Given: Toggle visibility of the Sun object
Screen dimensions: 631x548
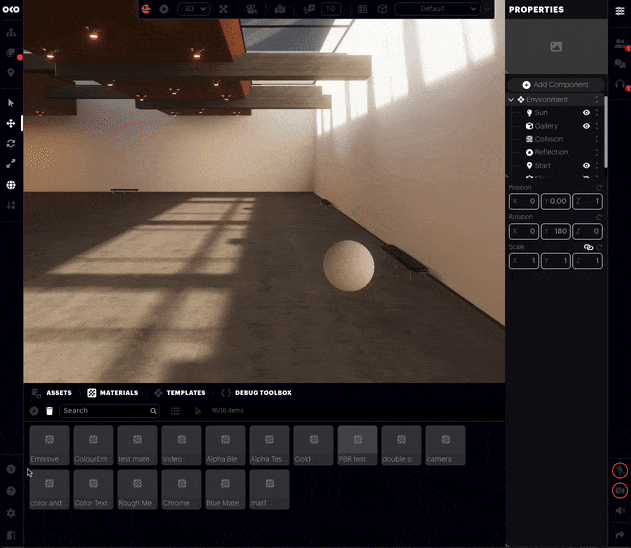Looking at the screenshot, I should point(586,113).
